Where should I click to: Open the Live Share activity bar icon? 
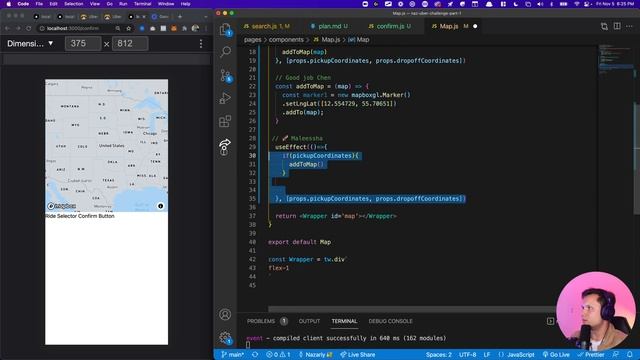(224, 147)
